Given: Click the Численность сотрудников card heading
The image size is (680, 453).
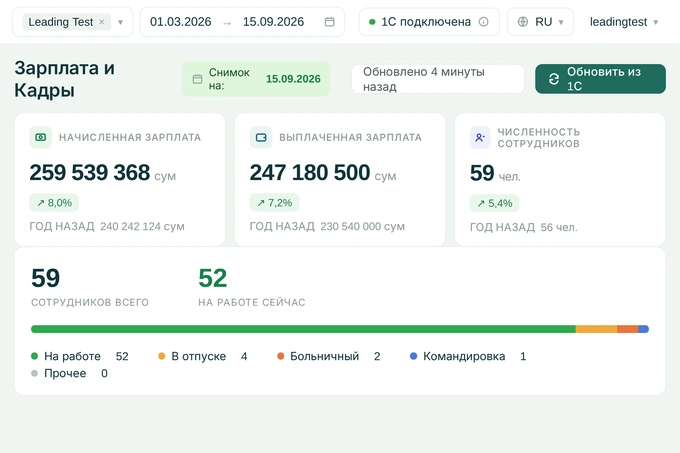Looking at the screenshot, I should pyautogui.click(x=539, y=138).
